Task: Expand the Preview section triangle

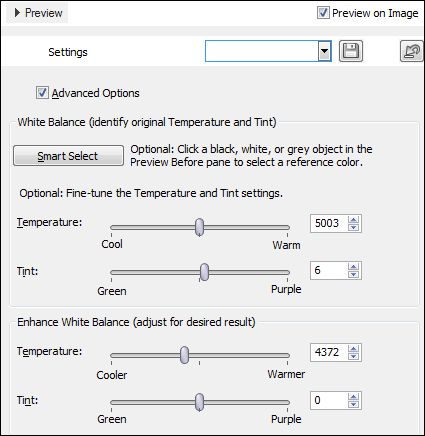Action: pos(18,13)
